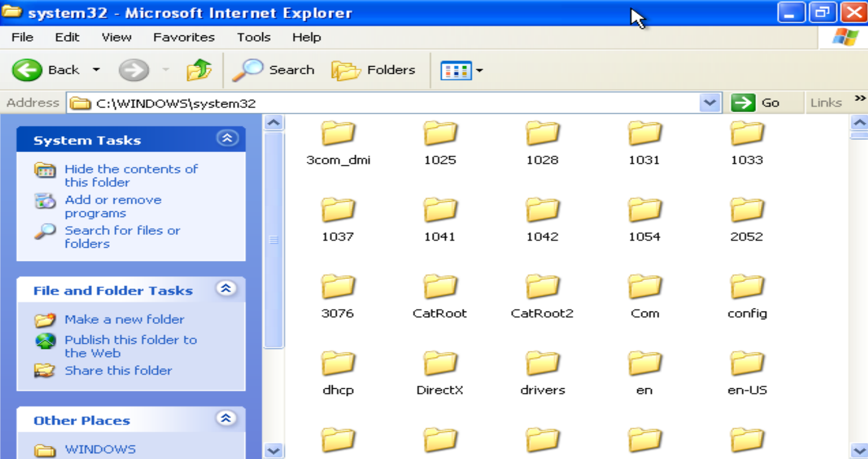Viewport: 868px width, 459px height.
Task: Select the 2052 folder
Action: pos(747,219)
